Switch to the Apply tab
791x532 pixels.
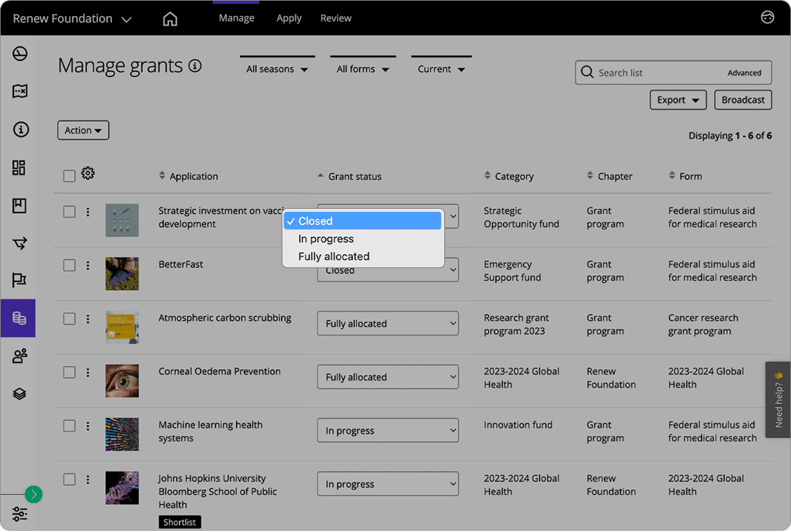coord(289,18)
